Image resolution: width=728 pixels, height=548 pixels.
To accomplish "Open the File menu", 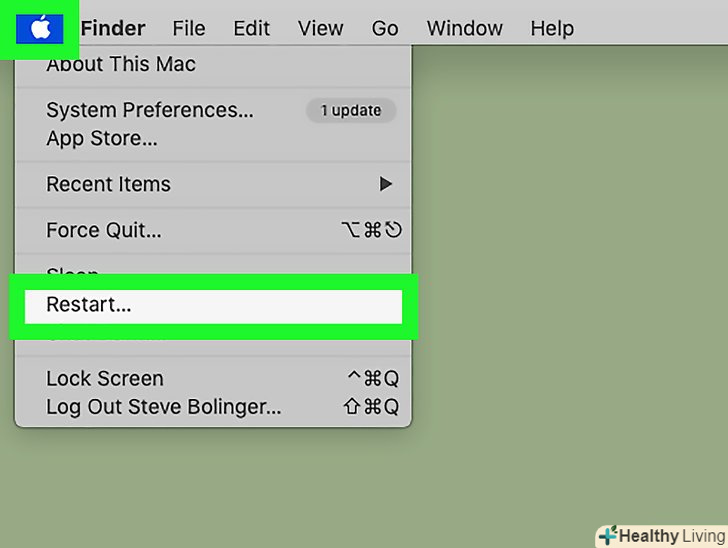I will (x=189, y=29).
